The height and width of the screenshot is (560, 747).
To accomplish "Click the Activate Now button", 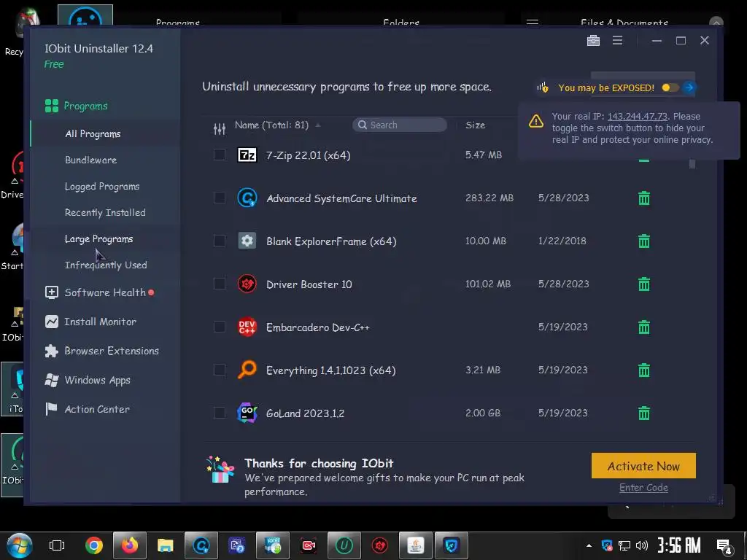I will click(x=643, y=466).
